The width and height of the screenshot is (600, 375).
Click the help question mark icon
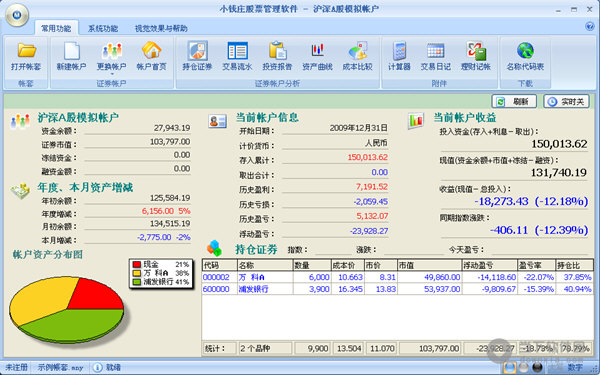click(x=589, y=26)
